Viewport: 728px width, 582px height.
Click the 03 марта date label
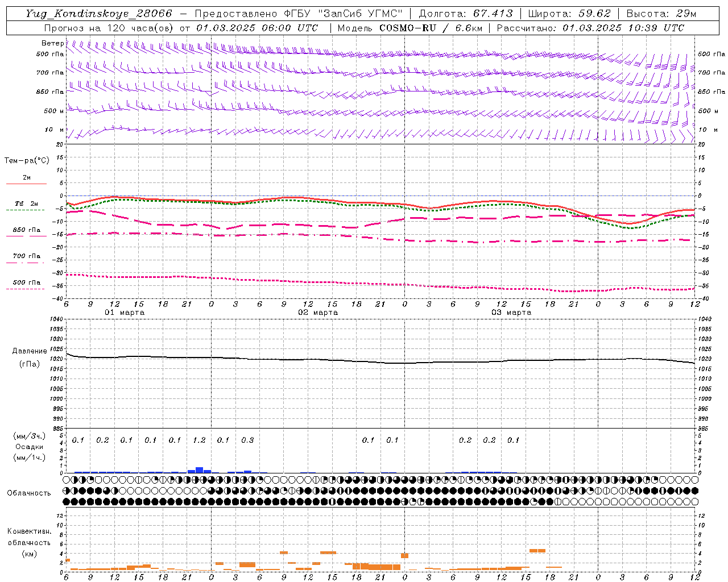511,313
